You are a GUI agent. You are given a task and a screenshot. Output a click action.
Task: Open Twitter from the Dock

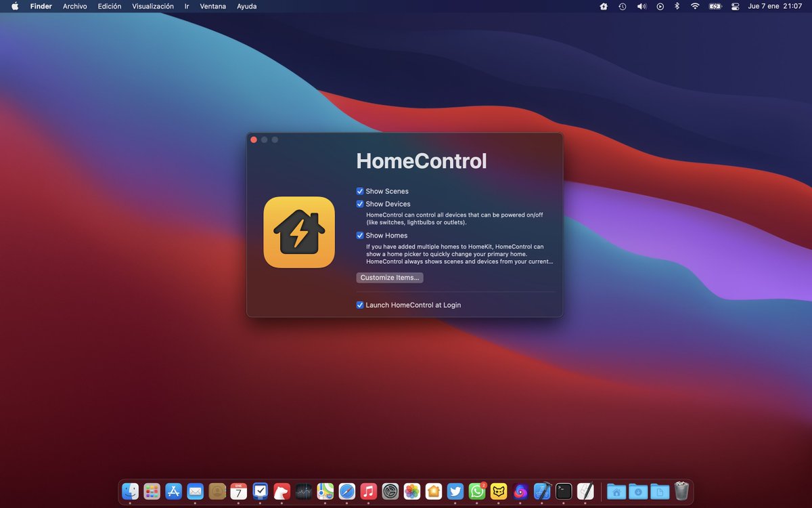[455, 491]
